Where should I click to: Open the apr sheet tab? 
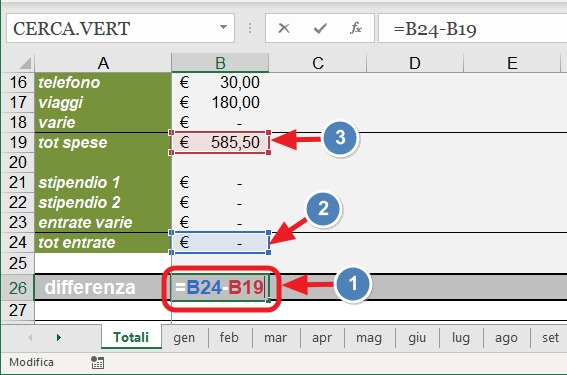[321, 337]
